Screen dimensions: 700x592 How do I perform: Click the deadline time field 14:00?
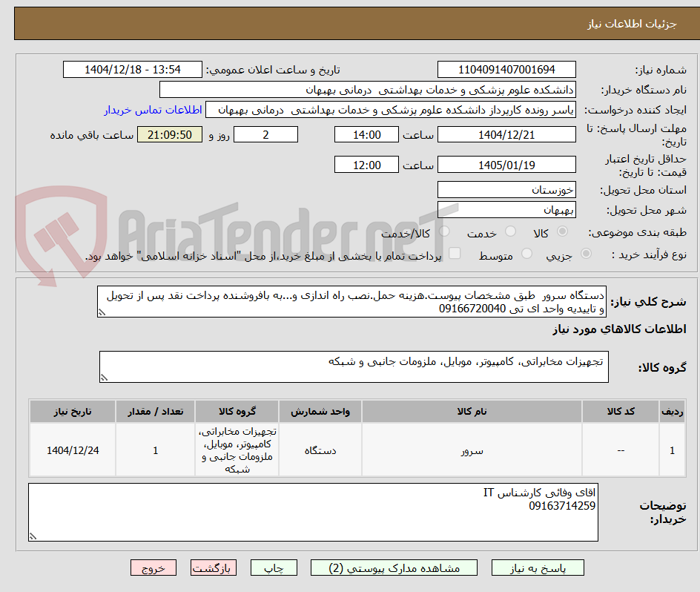366,134
